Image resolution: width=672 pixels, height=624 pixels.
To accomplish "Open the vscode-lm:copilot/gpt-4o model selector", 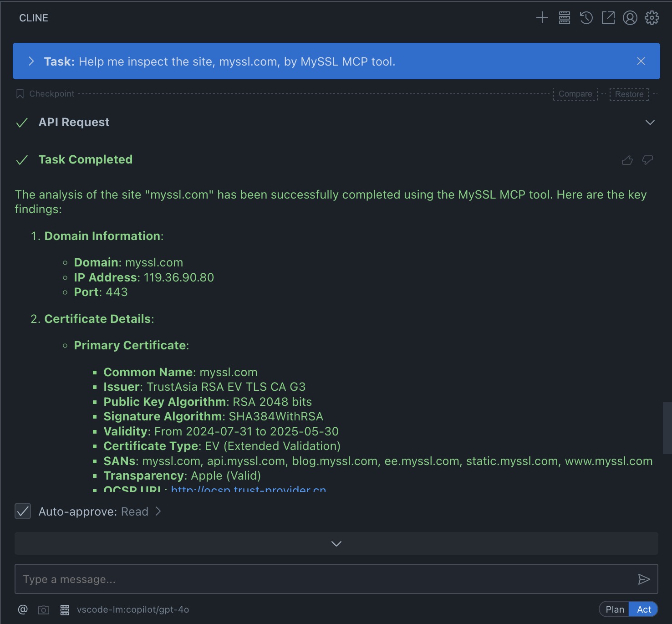I will [133, 609].
